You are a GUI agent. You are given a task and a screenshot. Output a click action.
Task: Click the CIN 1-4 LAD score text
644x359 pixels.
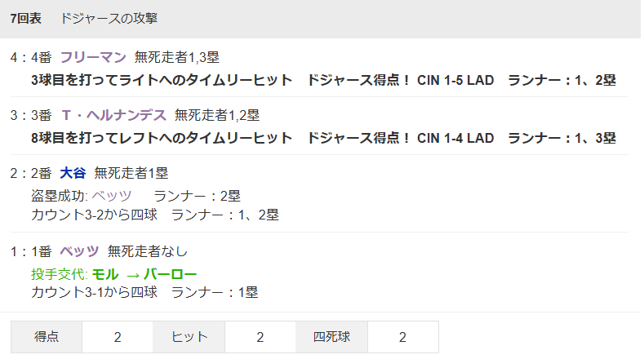(x=455, y=138)
